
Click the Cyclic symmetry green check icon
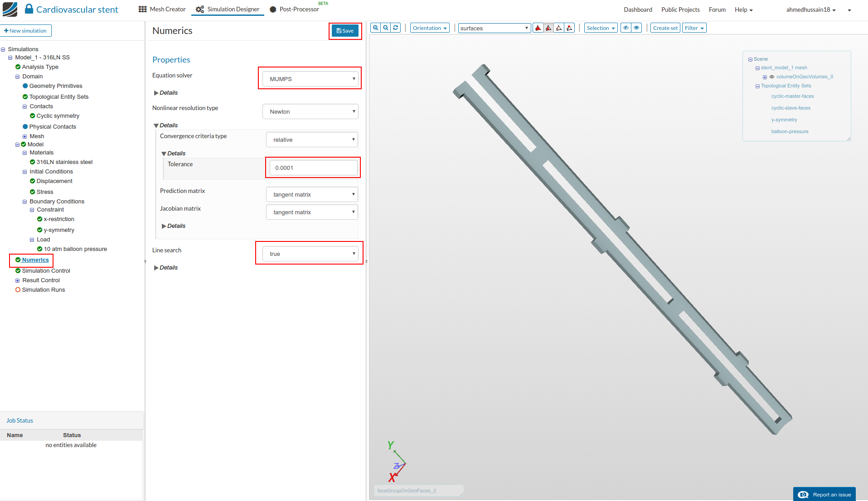[x=33, y=116]
